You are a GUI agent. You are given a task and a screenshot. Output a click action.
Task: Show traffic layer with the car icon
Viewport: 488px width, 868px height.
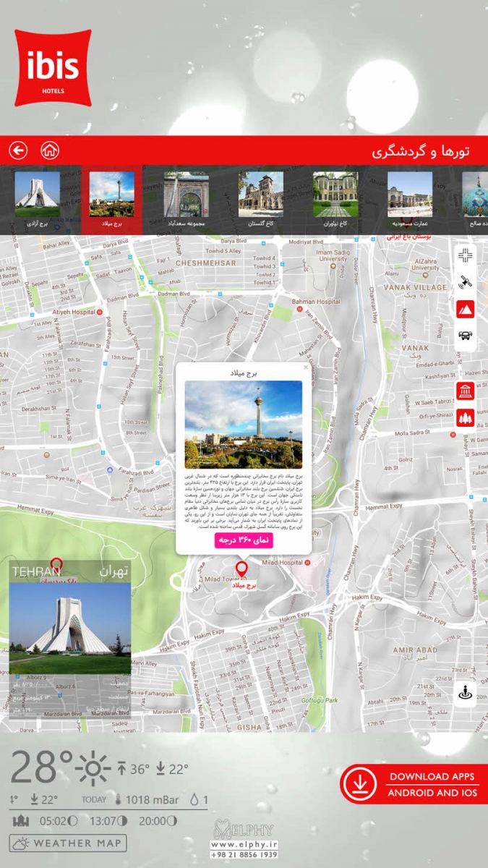(x=466, y=335)
